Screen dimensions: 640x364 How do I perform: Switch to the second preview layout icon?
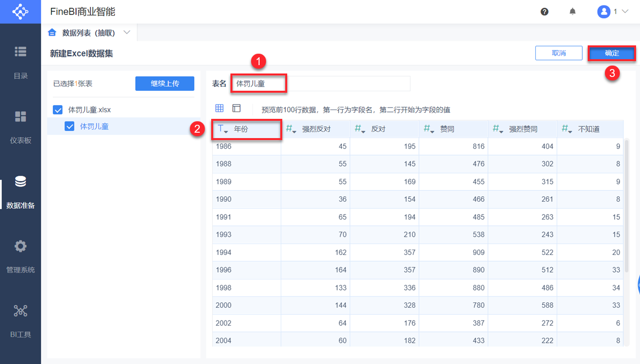(236, 109)
